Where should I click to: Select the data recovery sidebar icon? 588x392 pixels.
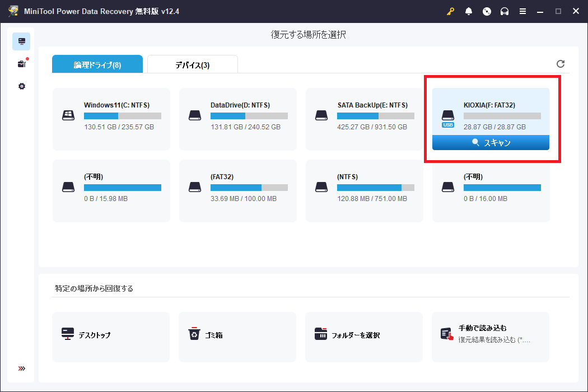[21, 41]
